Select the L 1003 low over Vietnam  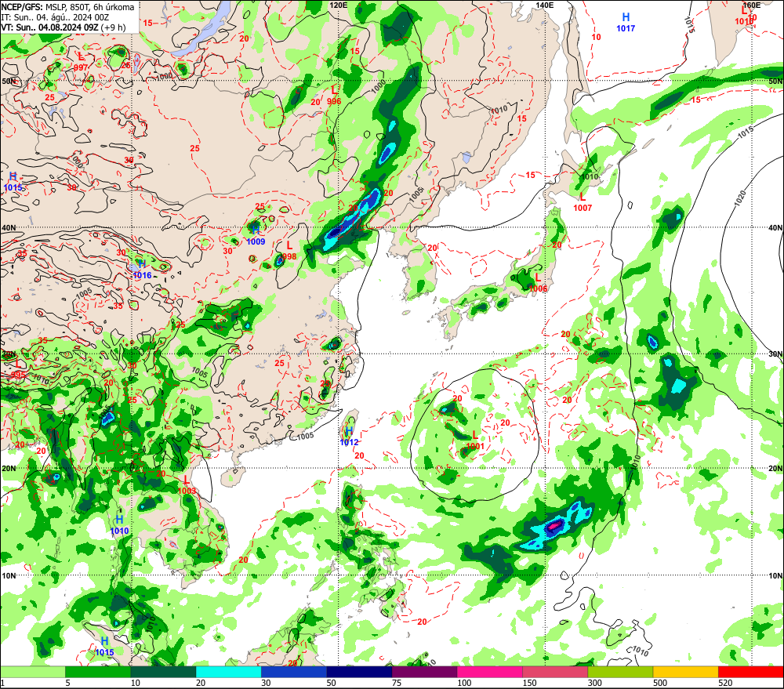tap(187, 485)
